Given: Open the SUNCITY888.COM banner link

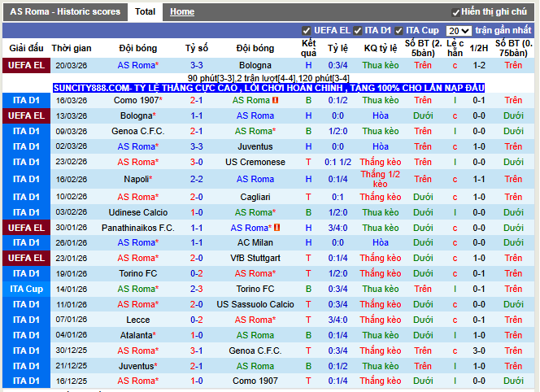Looking at the screenshot, I should (268, 87).
